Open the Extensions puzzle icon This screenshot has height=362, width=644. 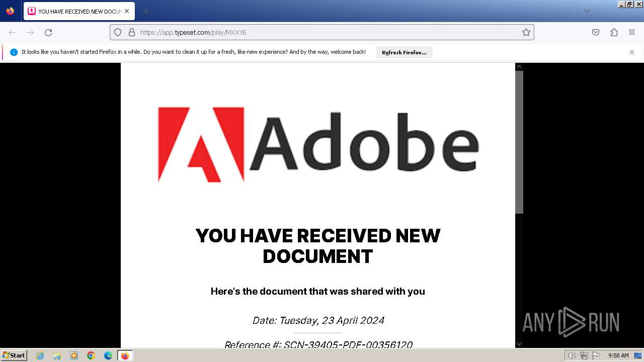pyautogui.click(x=614, y=32)
